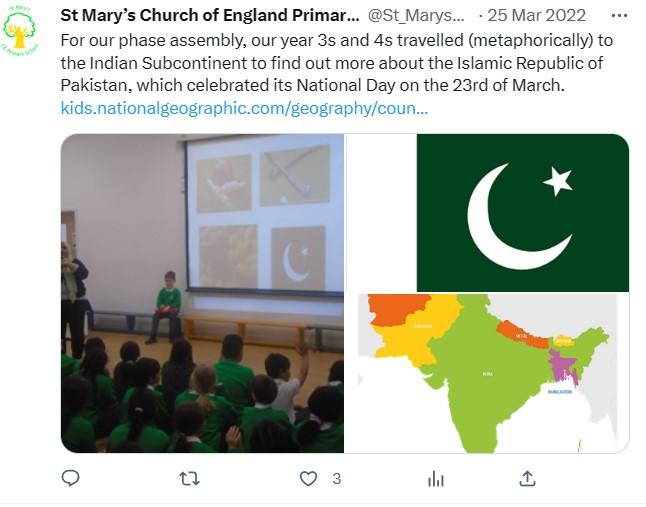Click the like count number 3

tap(336, 479)
